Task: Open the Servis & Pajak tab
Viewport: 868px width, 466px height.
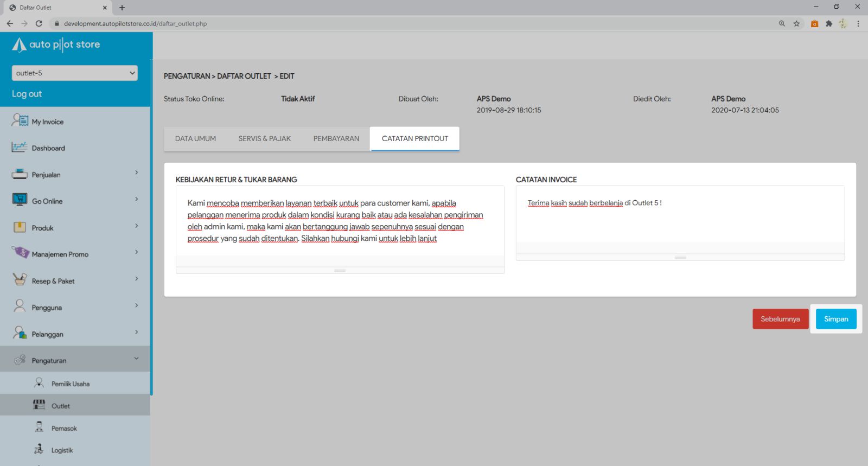Action: tap(264, 139)
